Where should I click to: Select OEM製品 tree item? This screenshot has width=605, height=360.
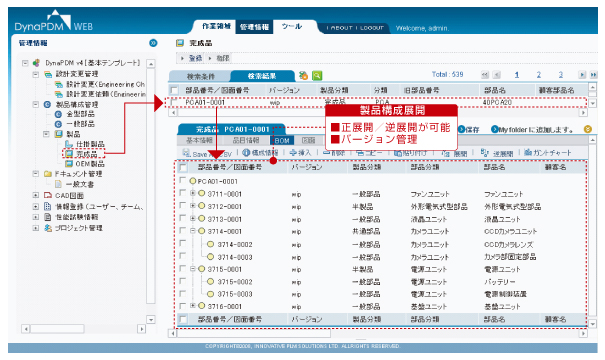pos(84,164)
